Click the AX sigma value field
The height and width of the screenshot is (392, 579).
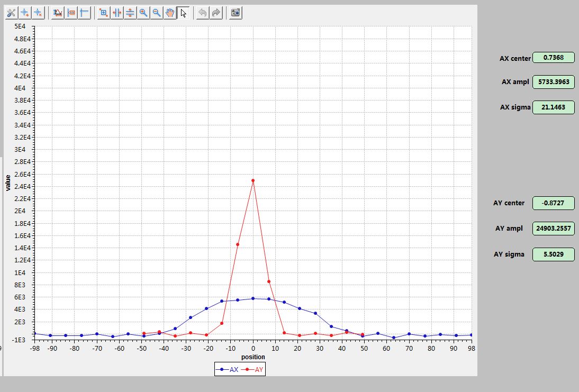point(553,107)
